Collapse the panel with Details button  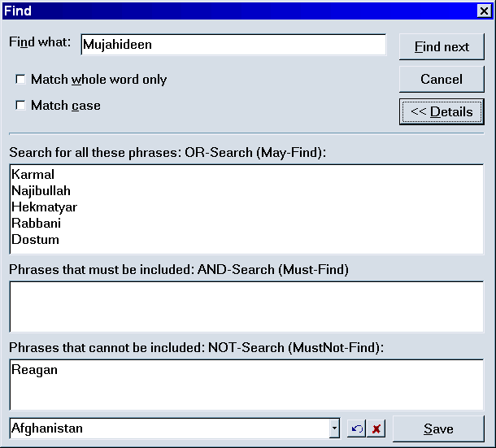442,112
